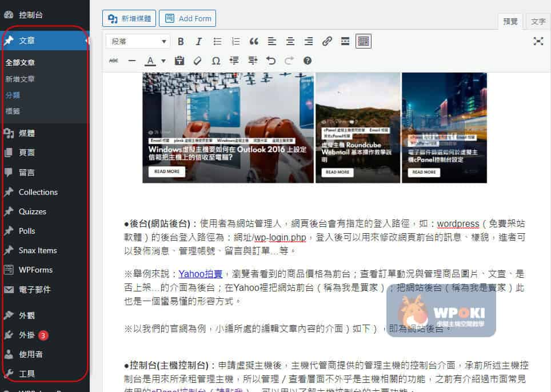Apply italic formatting to text
Image resolution: width=551 pixels, height=392 pixels.
(x=199, y=41)
